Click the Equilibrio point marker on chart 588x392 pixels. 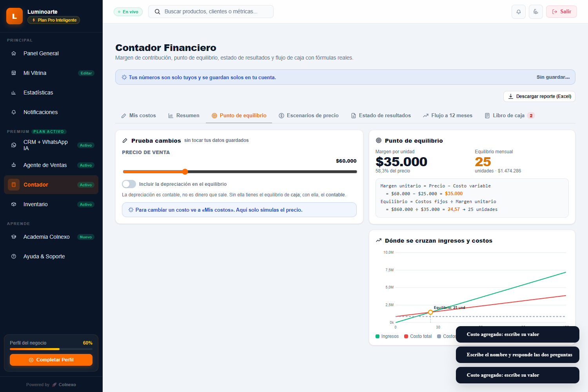[x=430, y=312]
